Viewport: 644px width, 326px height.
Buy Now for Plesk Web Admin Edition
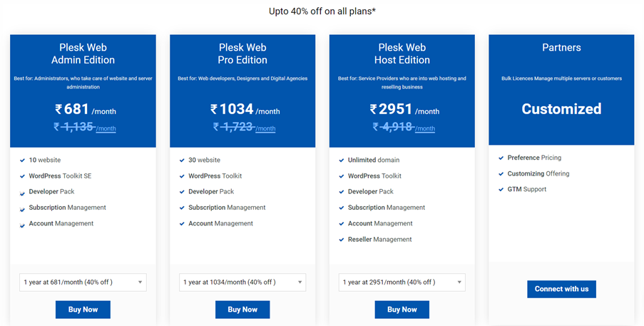point(83,310)
